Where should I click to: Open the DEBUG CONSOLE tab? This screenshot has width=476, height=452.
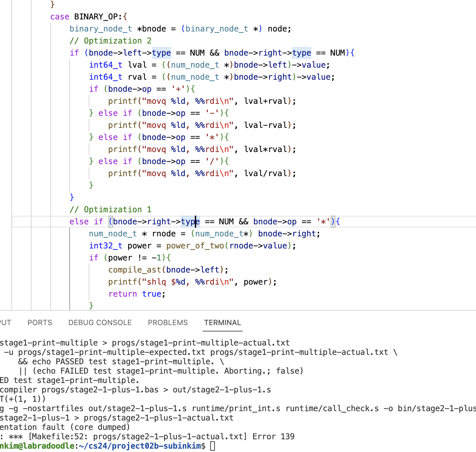[x=100, y=322]
